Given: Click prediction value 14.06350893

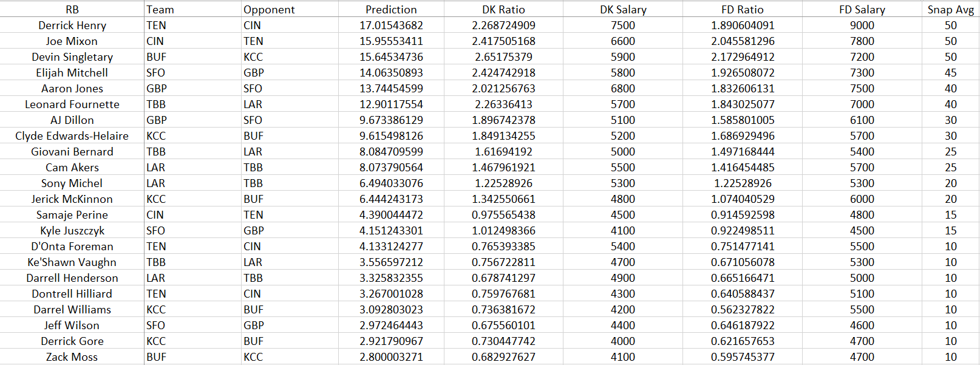Looking at the screenshot, I should 391,72.
